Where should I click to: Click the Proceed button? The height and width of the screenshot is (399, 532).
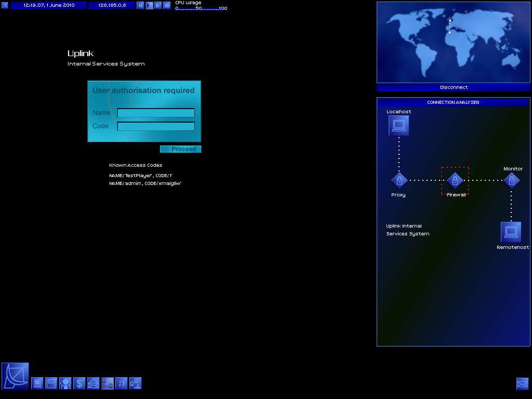(x=180, y=149)
